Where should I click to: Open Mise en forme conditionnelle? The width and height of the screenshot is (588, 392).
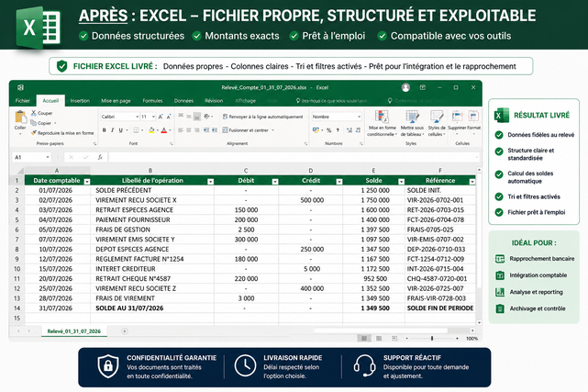382,123
